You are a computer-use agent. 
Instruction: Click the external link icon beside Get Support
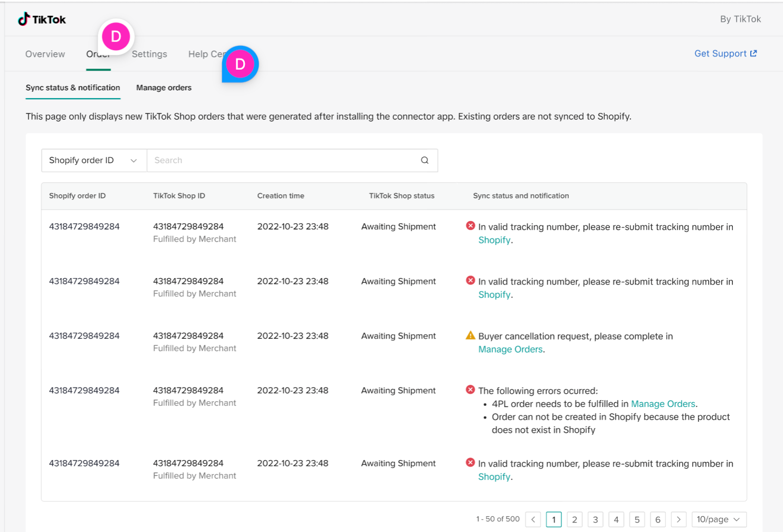pyautogui.click(x=753, y=53)
